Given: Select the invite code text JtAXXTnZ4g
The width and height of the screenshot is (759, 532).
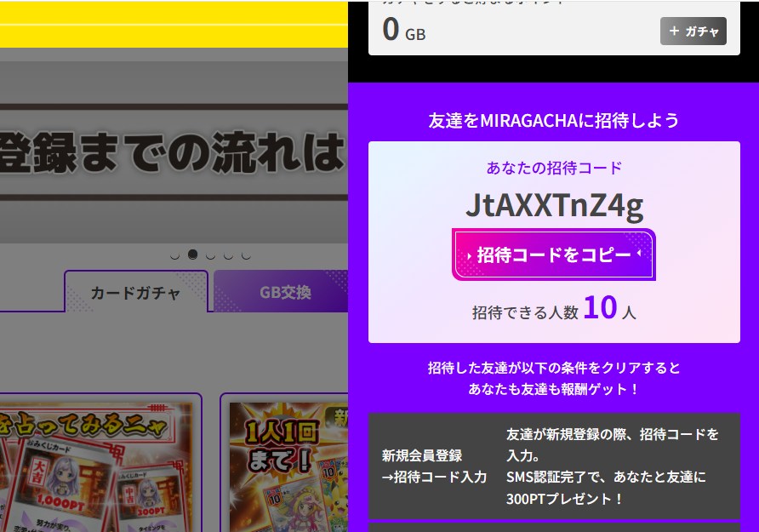Looking at the screenshot, I should click(554, 205).
